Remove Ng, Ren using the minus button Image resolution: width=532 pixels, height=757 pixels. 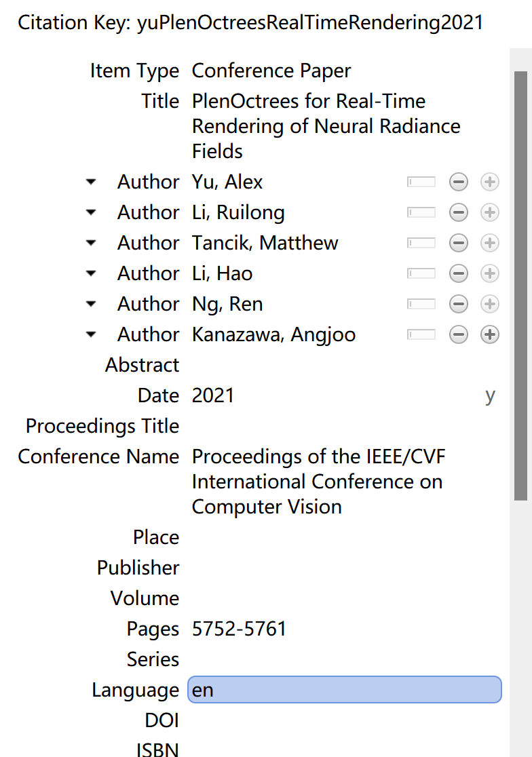458,304
